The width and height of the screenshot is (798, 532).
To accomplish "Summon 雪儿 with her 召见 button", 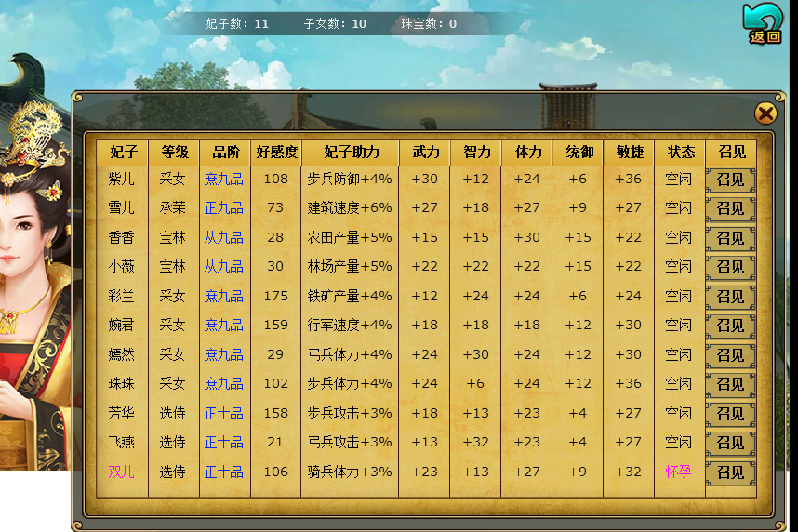I will pyautogui.click(x=730, y=208).
